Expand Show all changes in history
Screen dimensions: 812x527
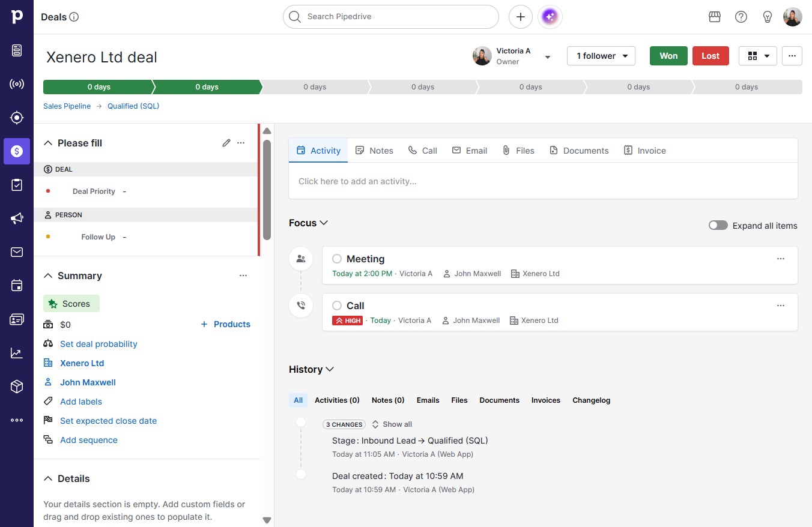click(x=392, y=424)
